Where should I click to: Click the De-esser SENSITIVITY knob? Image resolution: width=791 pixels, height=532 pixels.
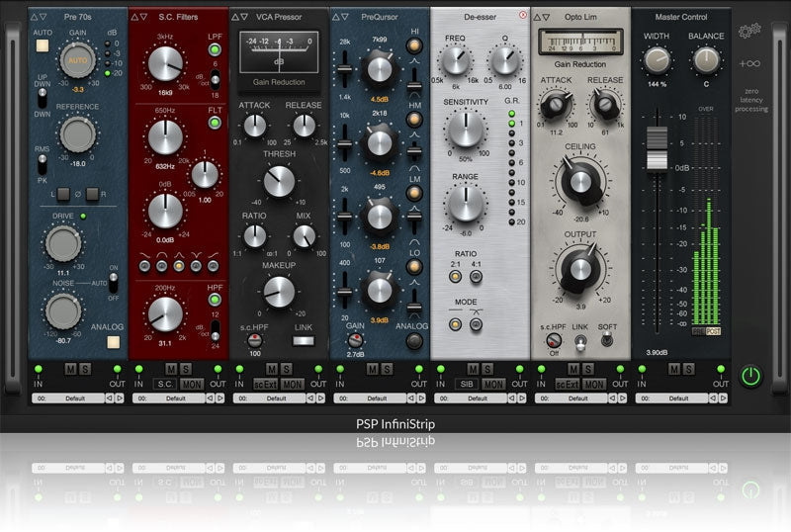click(x=466, y=130)
